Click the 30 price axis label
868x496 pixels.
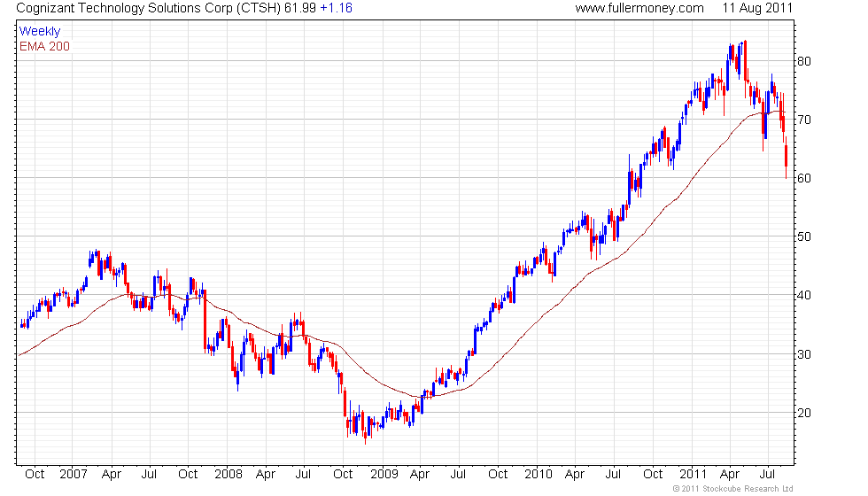(x=804, y=354)
